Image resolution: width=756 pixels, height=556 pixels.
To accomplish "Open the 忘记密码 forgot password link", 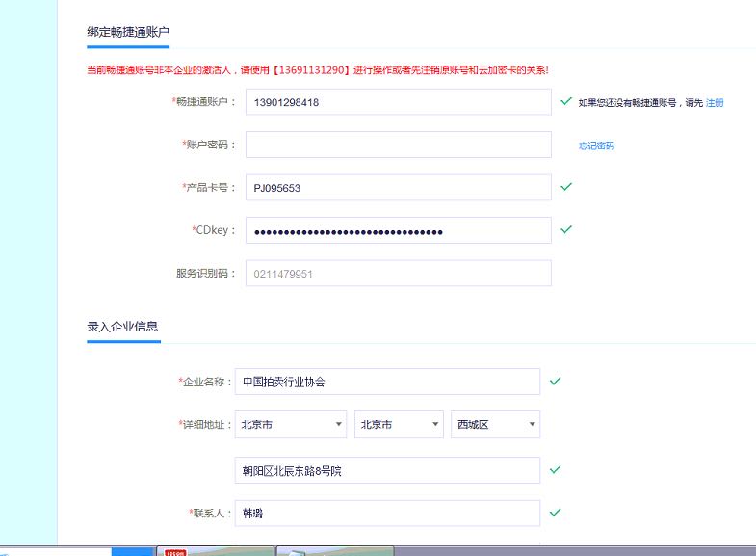I will (x=596, y=146).
